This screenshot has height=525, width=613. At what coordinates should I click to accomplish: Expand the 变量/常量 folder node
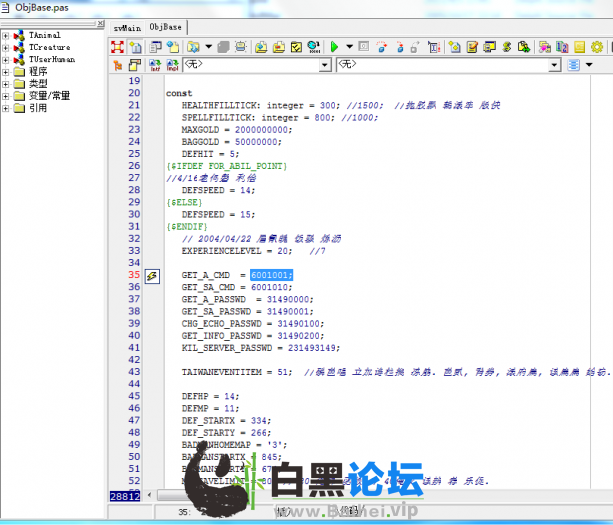(6, 95)
